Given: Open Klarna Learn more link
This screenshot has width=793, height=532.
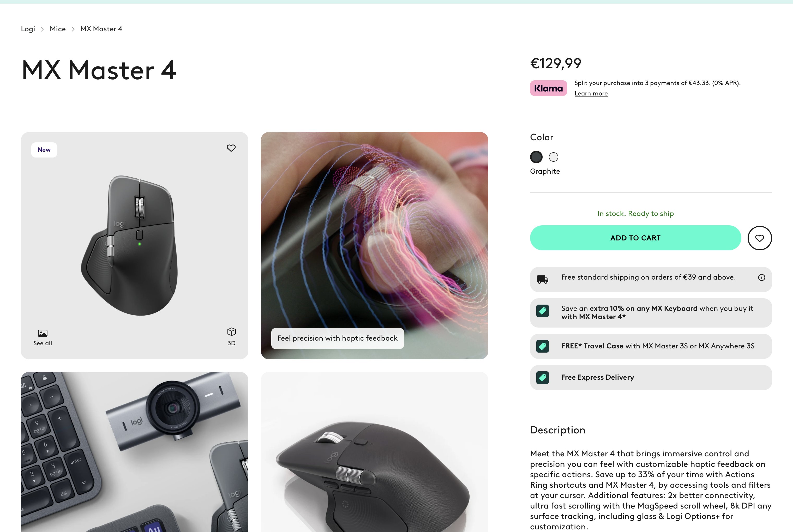Looking at the screenshot, I should click(591, 93).
